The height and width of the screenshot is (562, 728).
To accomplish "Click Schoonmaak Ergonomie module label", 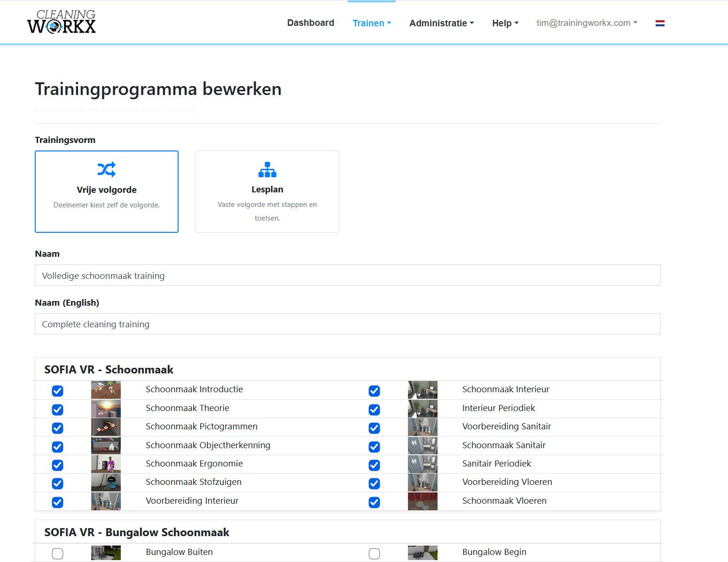I will click(x=194, y=464).
